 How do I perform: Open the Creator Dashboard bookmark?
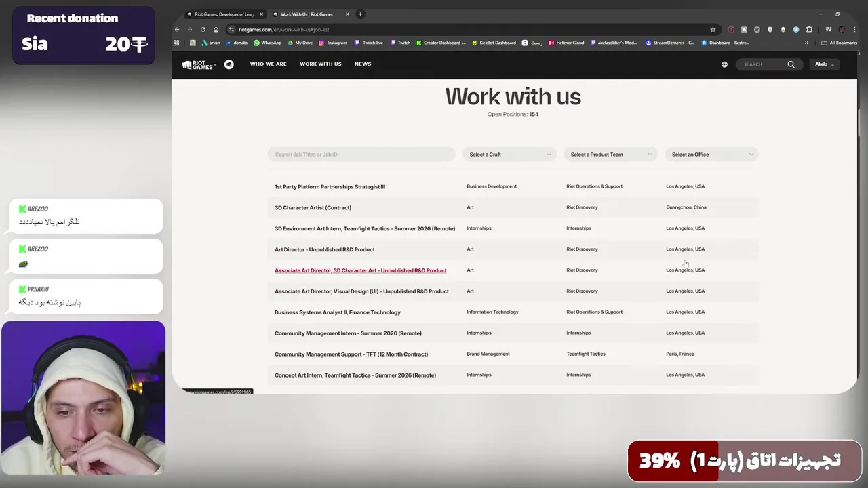pos(441,43)
